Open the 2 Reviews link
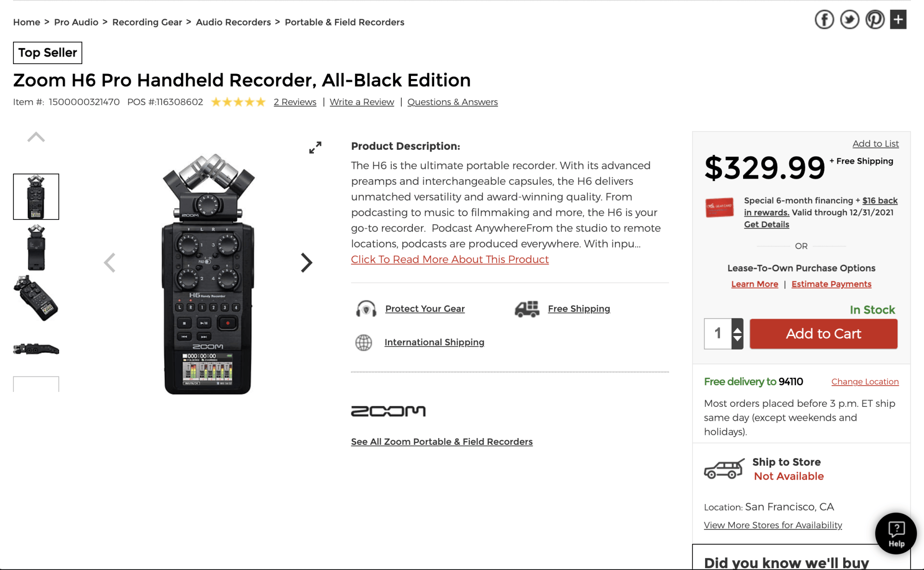 (295, 102)
